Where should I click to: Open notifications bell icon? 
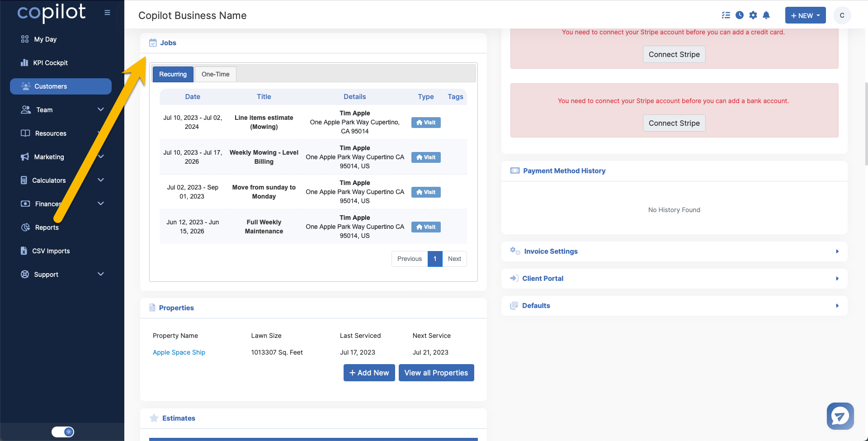pyautogui.click(x=766, y=15)
